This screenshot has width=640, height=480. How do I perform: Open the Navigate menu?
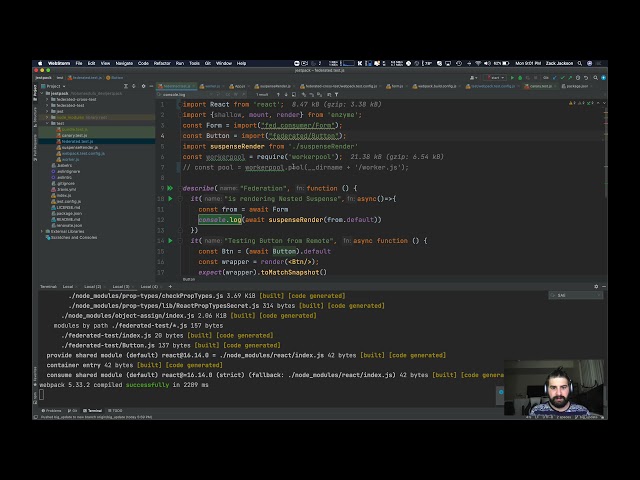(x=124, y=63)
